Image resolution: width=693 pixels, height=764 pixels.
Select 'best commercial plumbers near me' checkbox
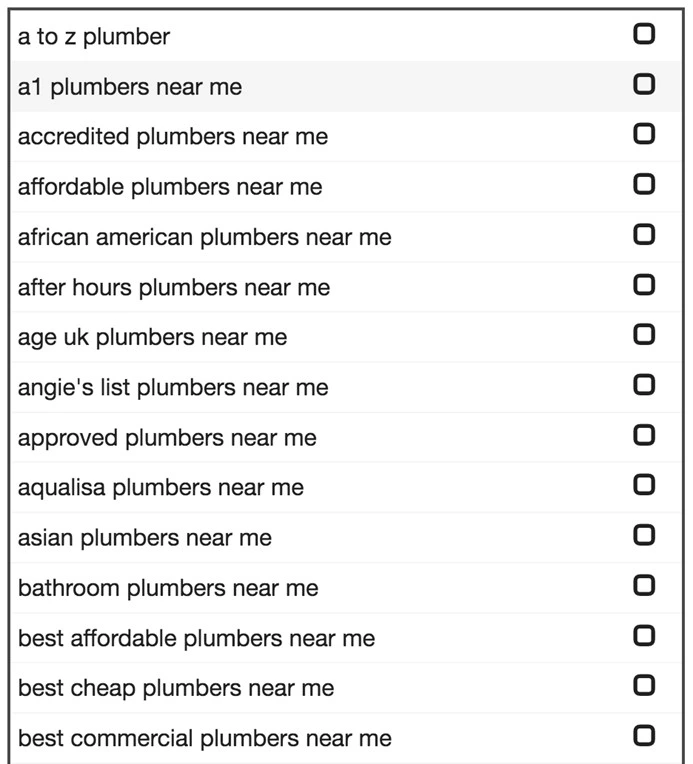pos(645,736)
